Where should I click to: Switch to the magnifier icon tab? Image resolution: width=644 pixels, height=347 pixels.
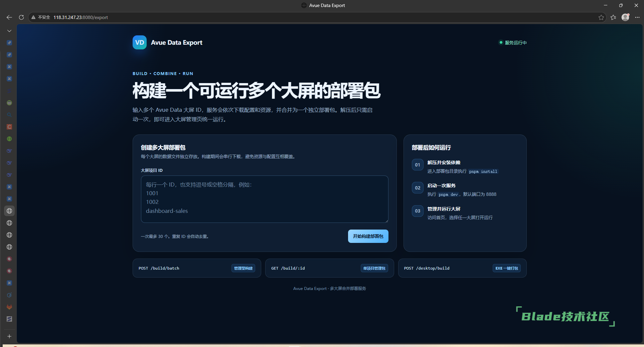click(x=9, y=115)
